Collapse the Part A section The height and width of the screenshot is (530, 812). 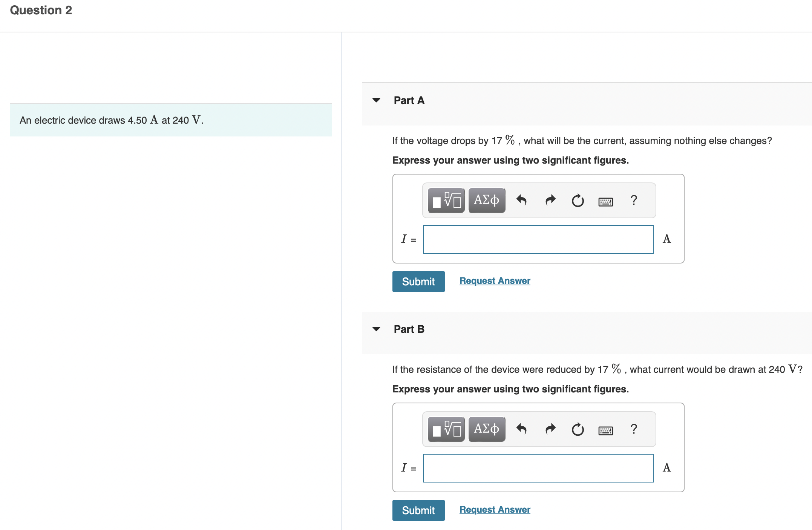pyautogui.click(x=376, y=100)
